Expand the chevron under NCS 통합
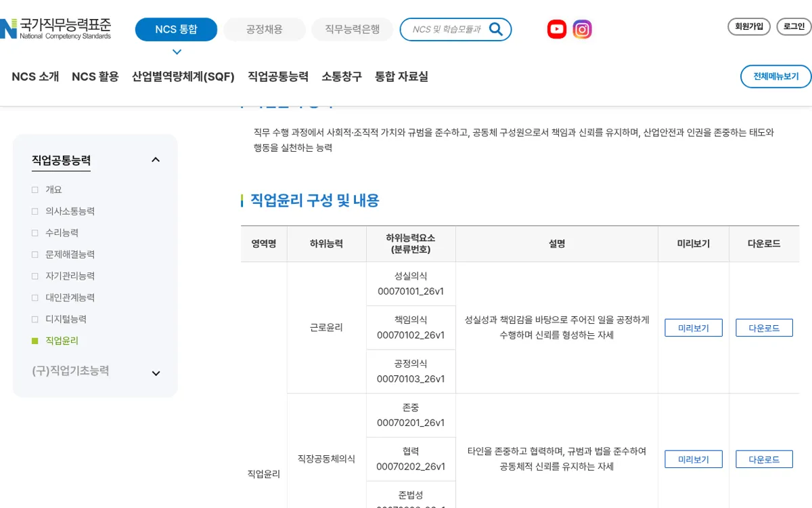 pos(177,52)
